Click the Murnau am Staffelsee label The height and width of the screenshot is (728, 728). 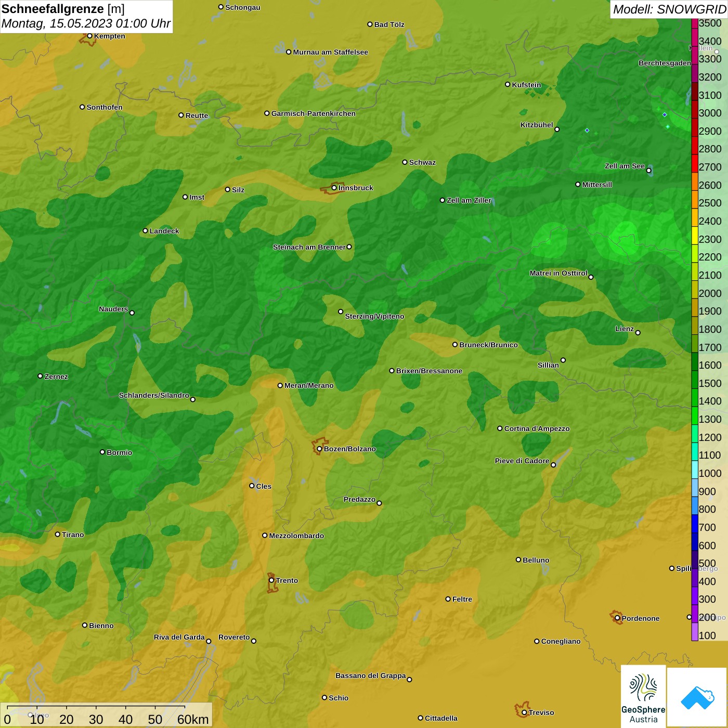[x=330, y=52]
